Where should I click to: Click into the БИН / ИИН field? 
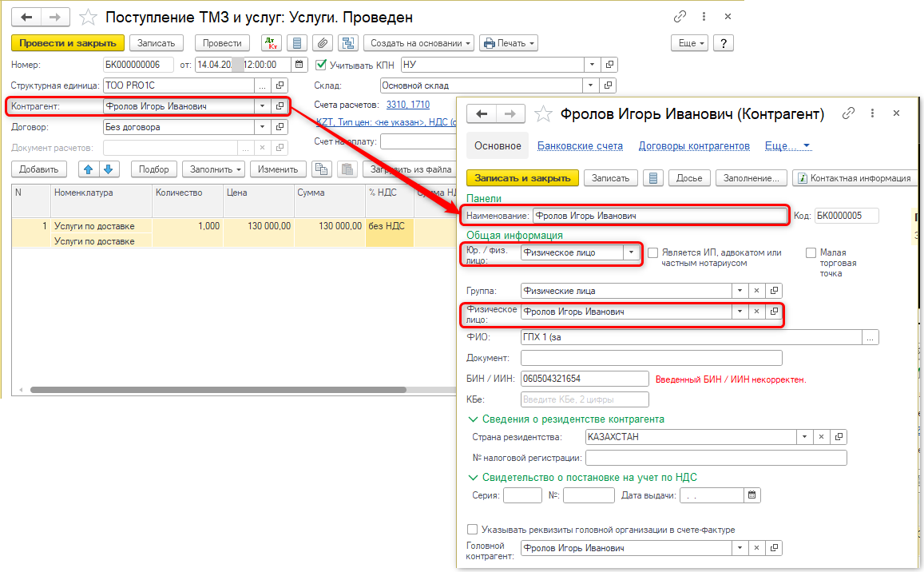coord(584,379)
